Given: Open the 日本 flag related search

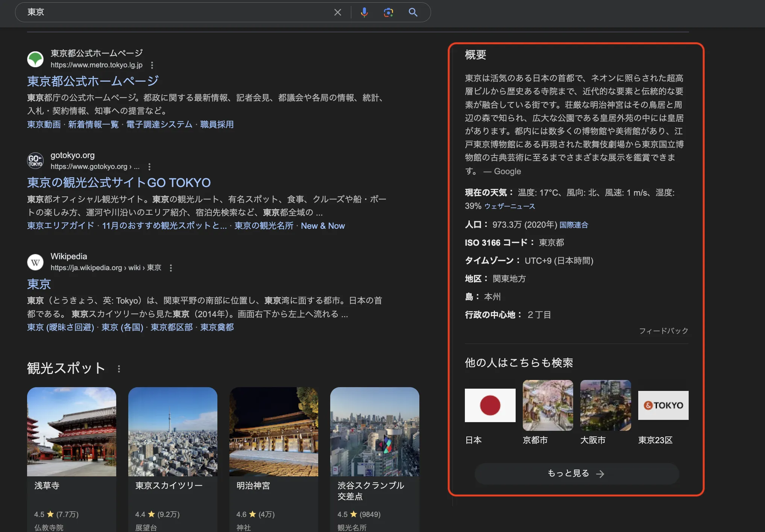Looking at the screenshot, I should point(490,405).
